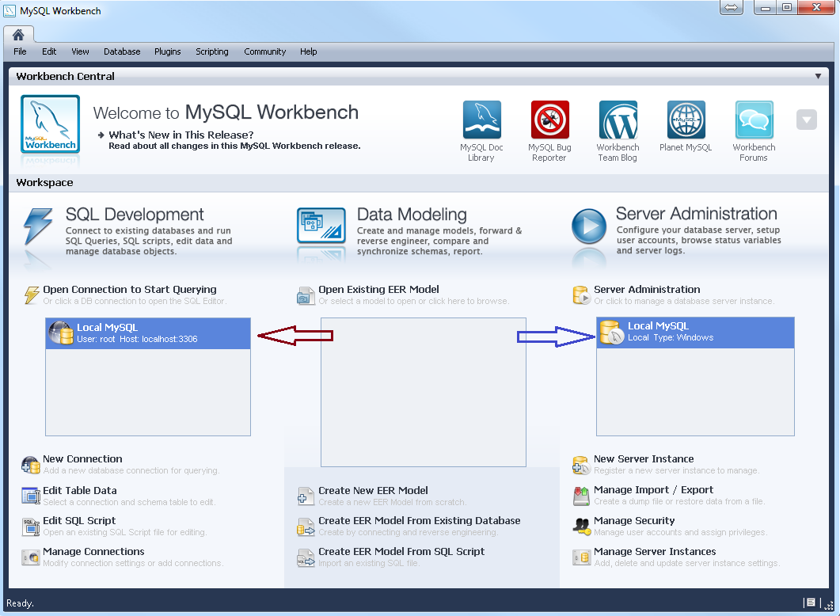840x616 pixels.
Task: Select Local MySQL root localhost:3306 connection
Action: (148, 333)
